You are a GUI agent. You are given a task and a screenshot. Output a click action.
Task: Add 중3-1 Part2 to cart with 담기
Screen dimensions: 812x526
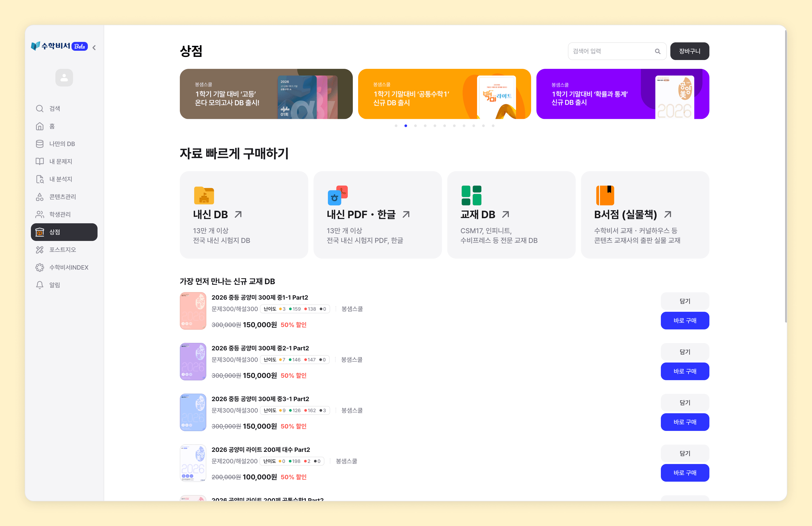point(685,403)
